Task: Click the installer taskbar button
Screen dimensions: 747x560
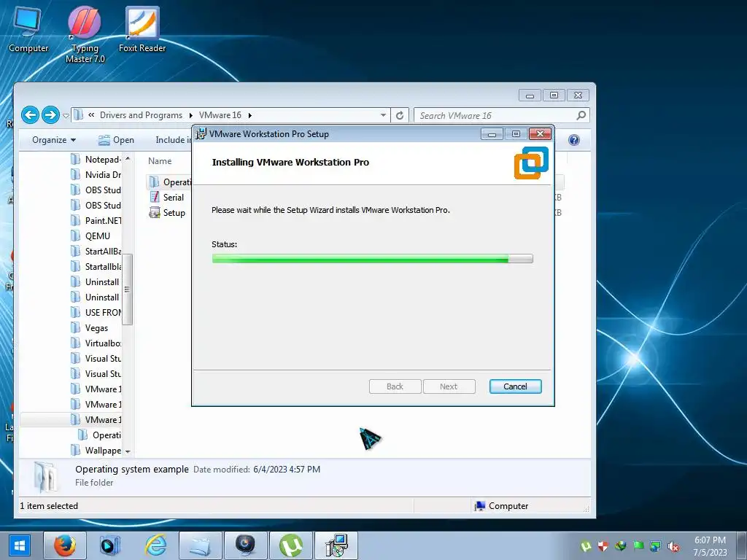Action: point(336,545)
